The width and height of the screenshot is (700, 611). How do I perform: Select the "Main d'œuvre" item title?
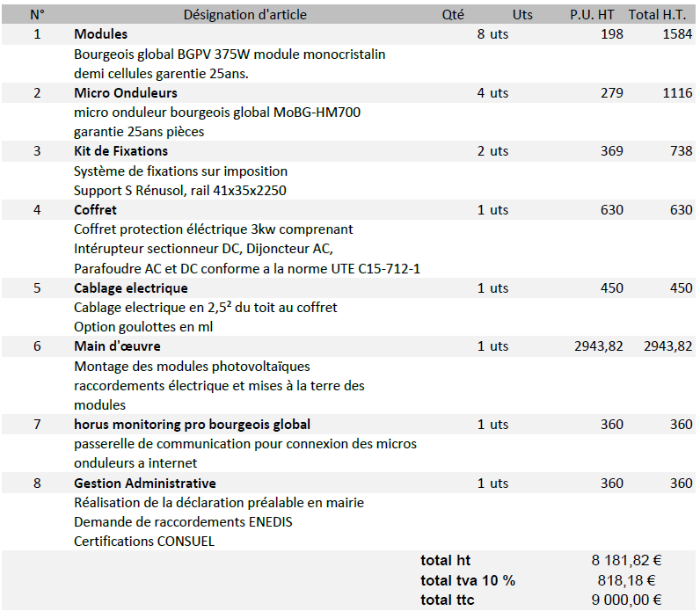click(117, 346)
